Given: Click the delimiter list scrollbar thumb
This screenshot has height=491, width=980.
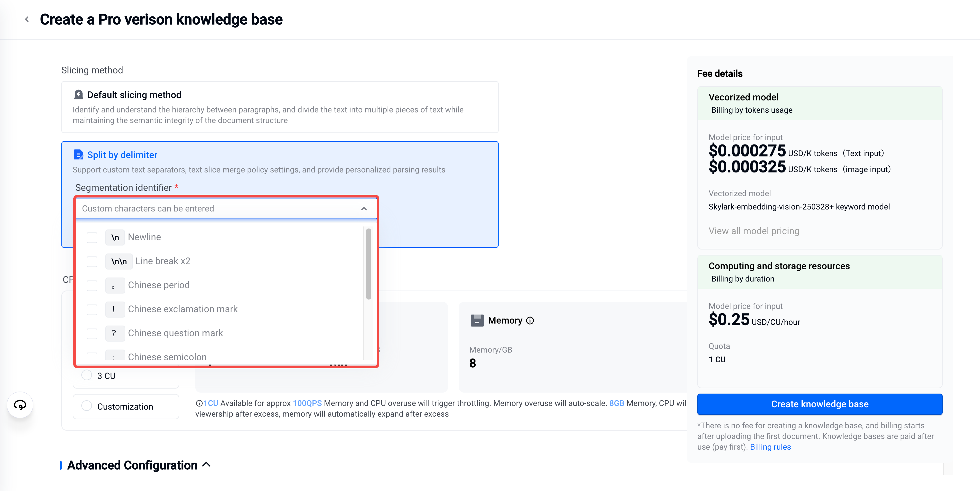Looking at the screenshot, I should [368, 264].
